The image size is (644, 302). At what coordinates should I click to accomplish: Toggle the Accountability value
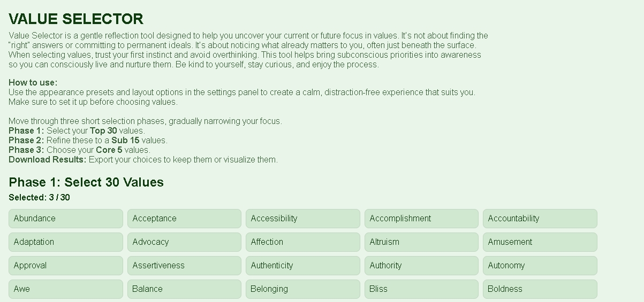[x=540, y=219]
